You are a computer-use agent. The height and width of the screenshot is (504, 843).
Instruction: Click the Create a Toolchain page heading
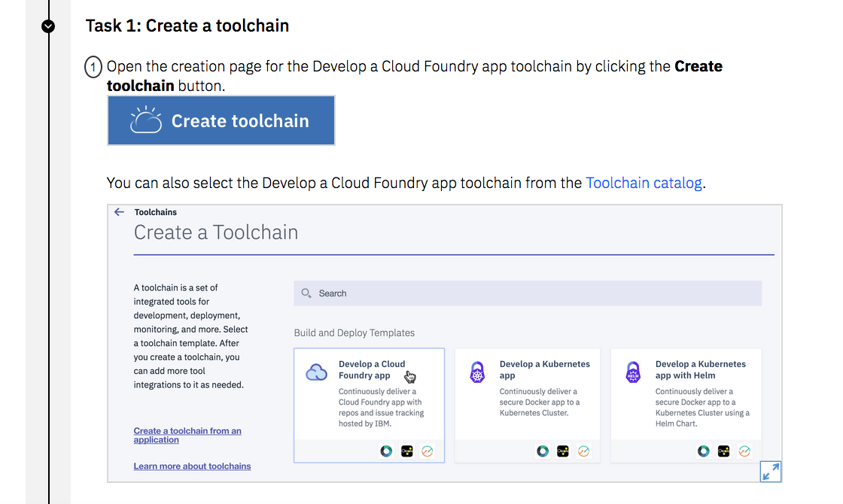pyautogui.click(x=215, y=232)
